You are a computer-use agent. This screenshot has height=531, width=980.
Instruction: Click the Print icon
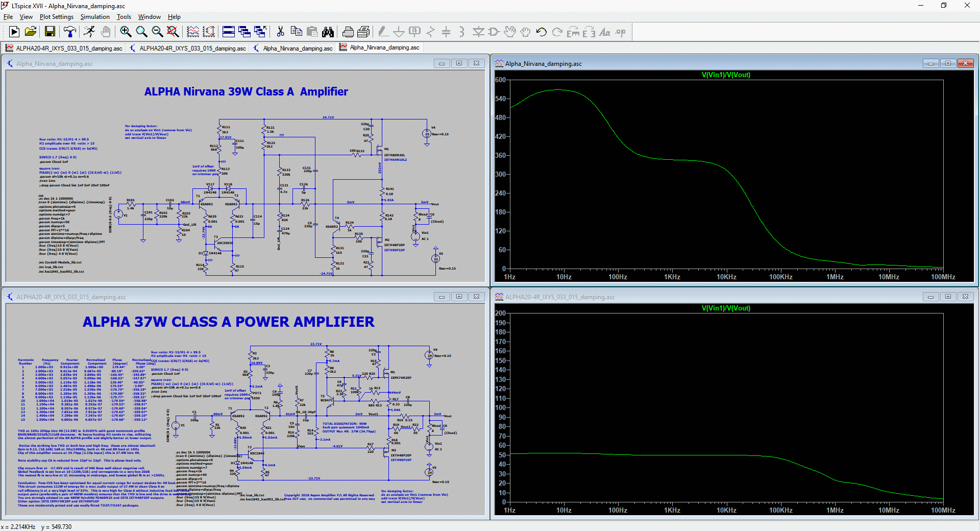[363, 32]
